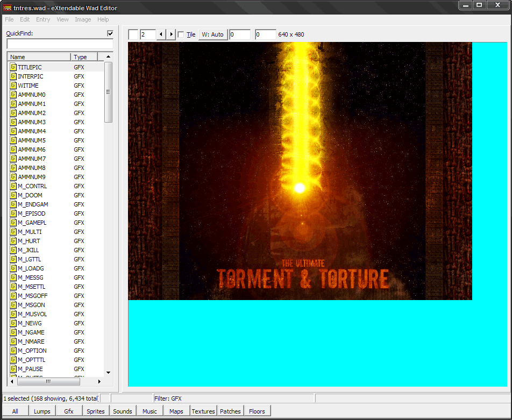Open the View menu
The width and height of the screenshot is (512, 420).
coord(62,19)
